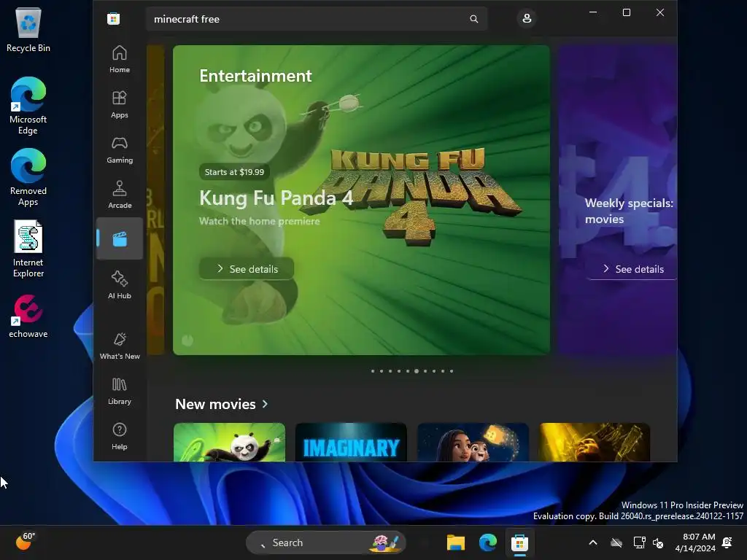Select the first carousel page dot
This screenshot has width=747, height=560.
(x=373, y=371)
